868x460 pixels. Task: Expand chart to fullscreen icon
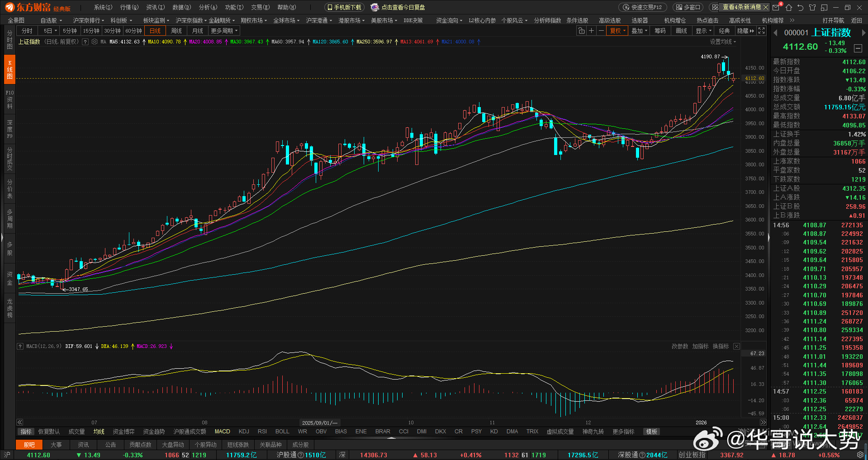pyautogui.click(x=762, y=31)
